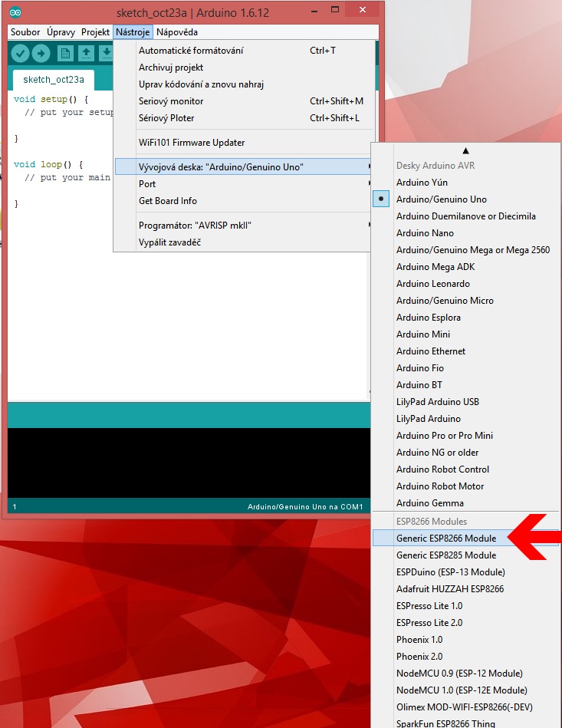Viewport: 562px width, 728px height.
Task: Click the Upload (right arrow) toolbar icon
Action: (x=41, y=53)
